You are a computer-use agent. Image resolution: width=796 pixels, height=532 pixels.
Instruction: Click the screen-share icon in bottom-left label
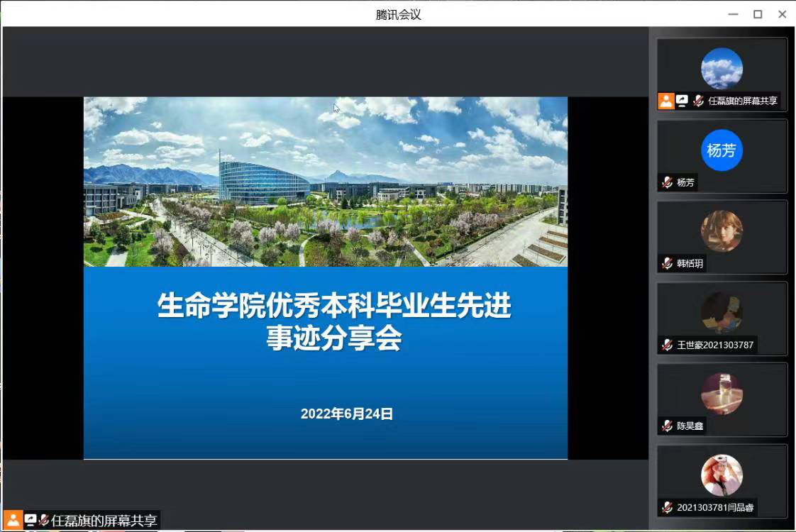coord(30,520)
